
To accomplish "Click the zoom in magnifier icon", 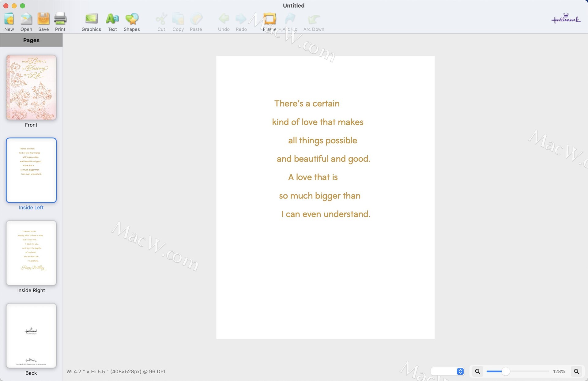I will [576, 371].
